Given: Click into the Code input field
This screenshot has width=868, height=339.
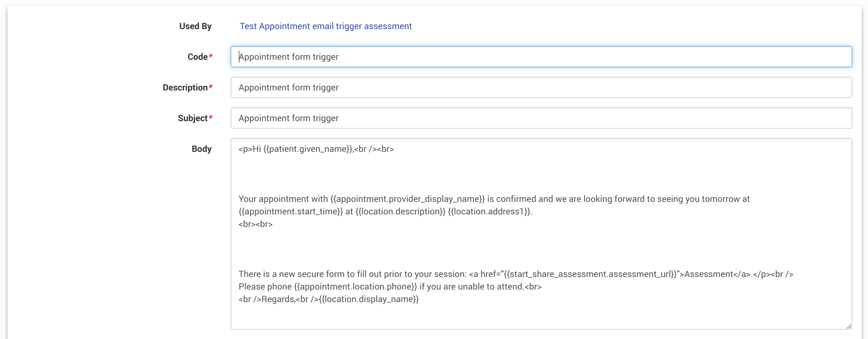Looking at the screenshot, I should point(540,57).
